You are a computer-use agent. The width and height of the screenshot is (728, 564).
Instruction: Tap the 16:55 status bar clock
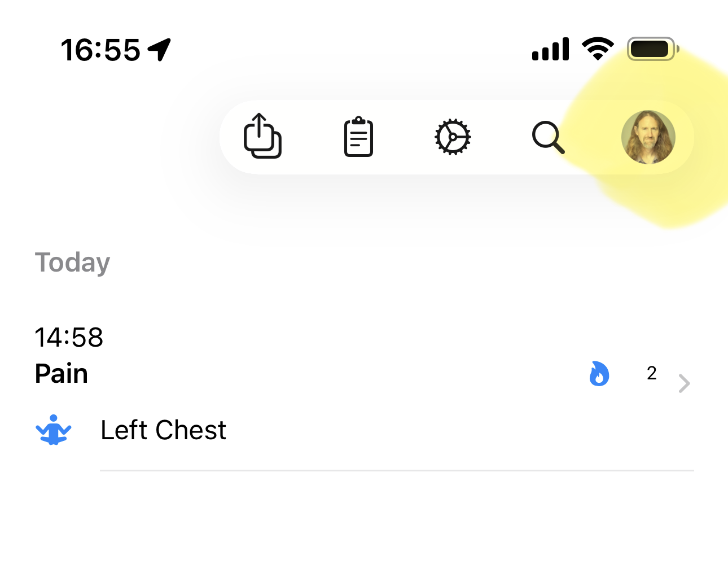100,50
